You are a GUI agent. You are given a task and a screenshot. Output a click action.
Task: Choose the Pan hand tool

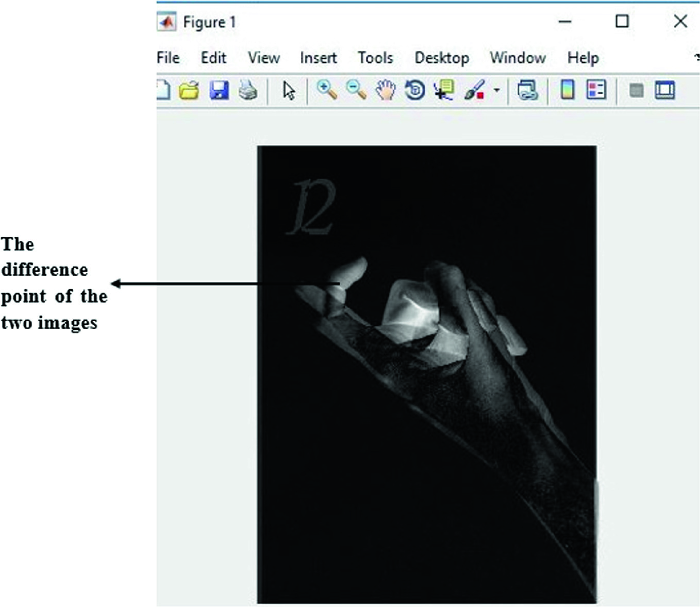(x=385, y=90)
